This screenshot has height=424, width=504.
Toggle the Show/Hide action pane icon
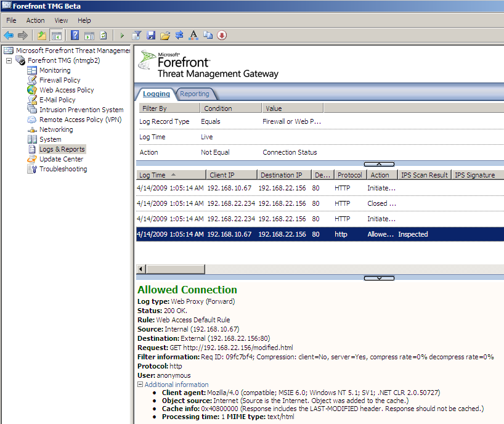pos(89,35)
